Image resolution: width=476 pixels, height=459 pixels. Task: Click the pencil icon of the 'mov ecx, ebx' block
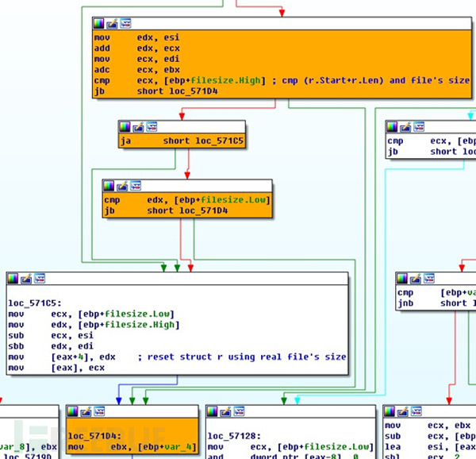point(403,411)
